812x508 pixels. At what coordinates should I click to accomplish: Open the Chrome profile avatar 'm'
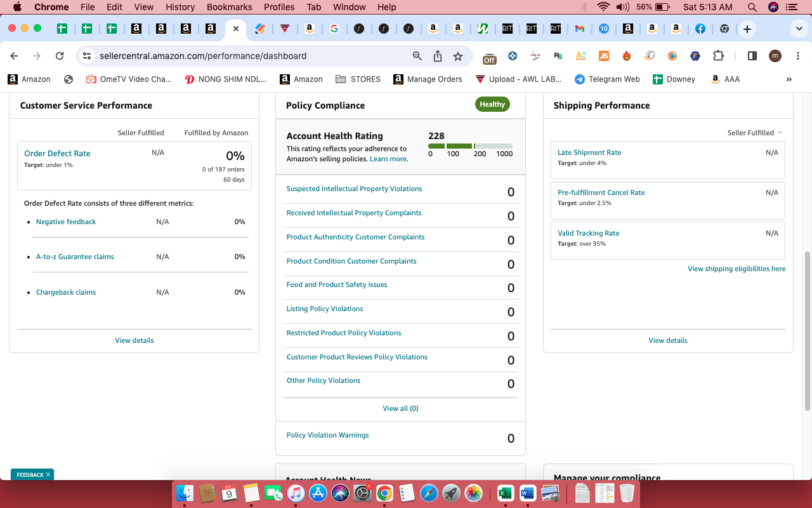[x=775, y=56]
